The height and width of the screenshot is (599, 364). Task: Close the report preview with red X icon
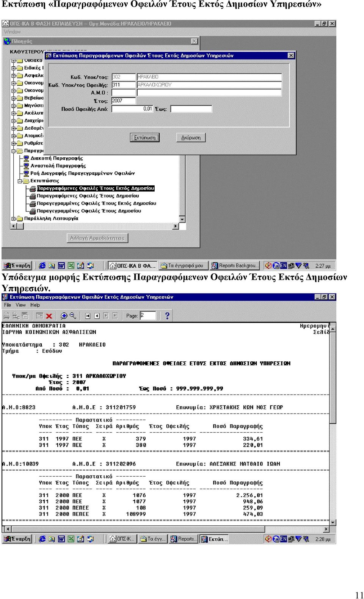[49, 316]
